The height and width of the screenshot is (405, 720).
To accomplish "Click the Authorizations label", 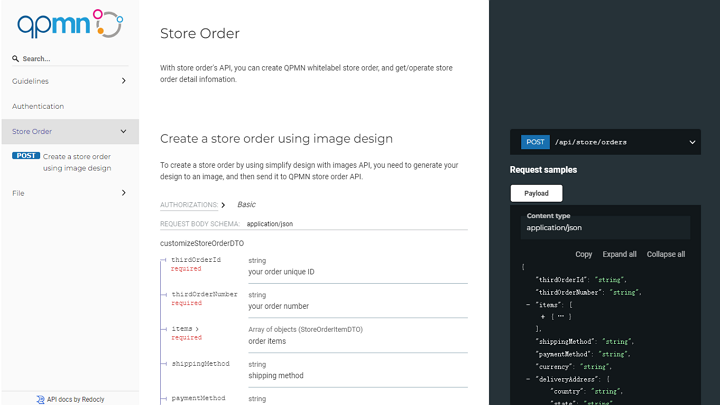I will [189, 205].
